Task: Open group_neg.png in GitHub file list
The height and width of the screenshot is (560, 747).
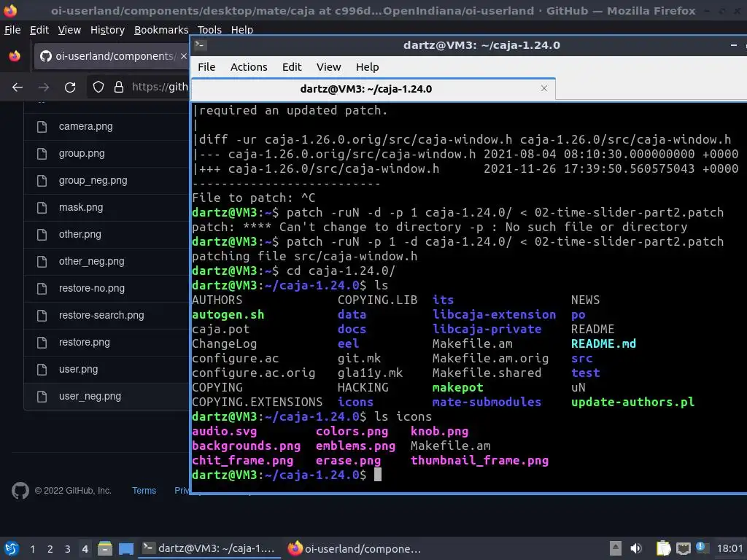Action: click(93, 181)
